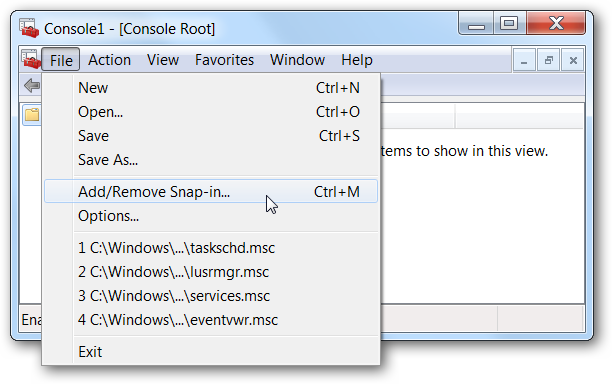This screenshot has height=384, width=612.
Task: Open recent file 2 lusrmgr.msc
Action: pyautogui.click(x=211, y=272)
